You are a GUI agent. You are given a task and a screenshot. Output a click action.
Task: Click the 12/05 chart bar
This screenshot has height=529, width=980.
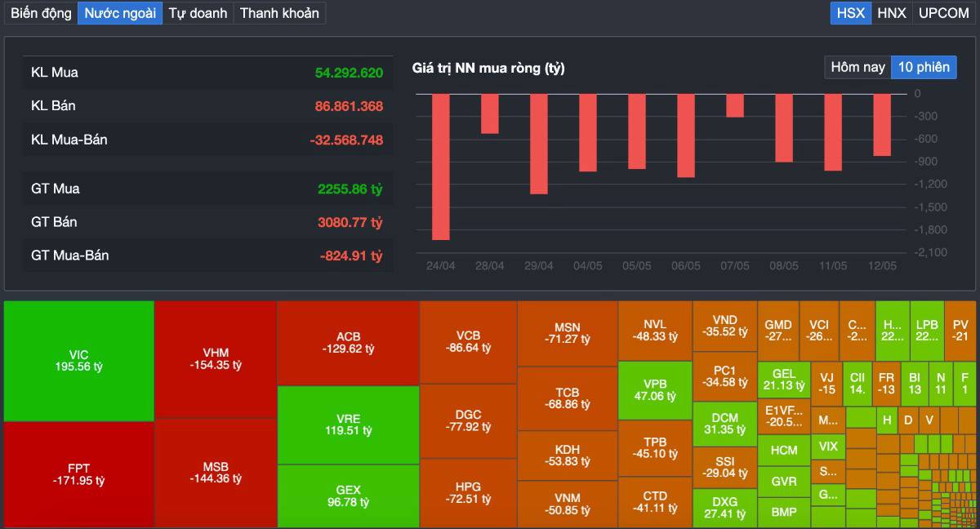882,125
